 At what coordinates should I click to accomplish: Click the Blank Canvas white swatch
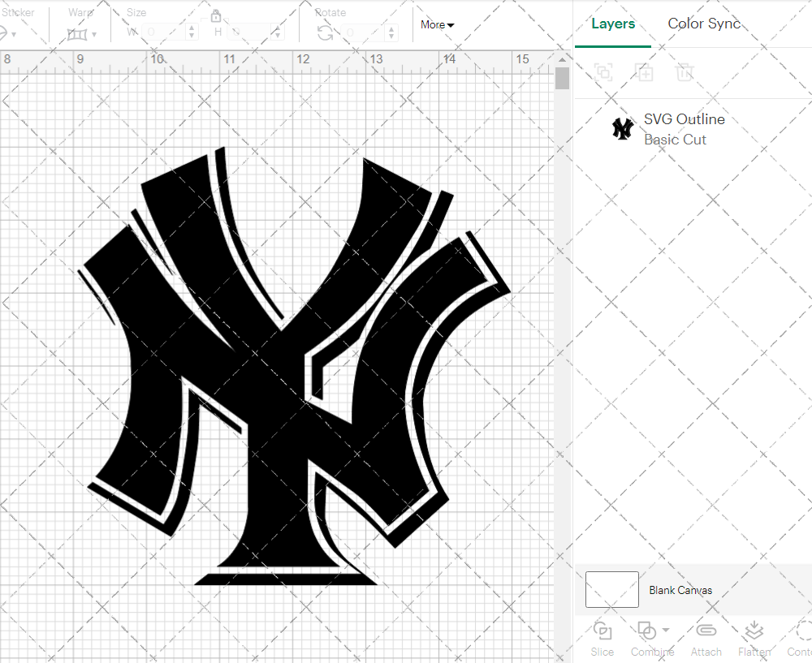point(611,589)
